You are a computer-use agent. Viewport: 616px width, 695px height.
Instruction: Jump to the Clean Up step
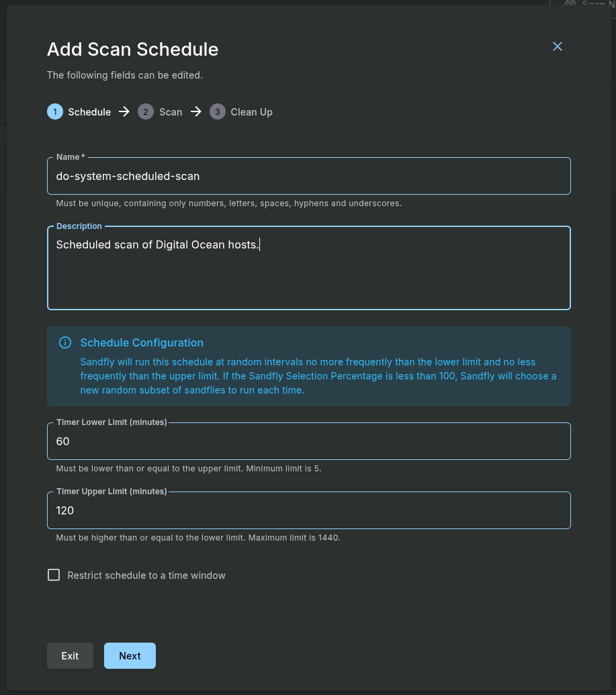[x=251, y=112]
